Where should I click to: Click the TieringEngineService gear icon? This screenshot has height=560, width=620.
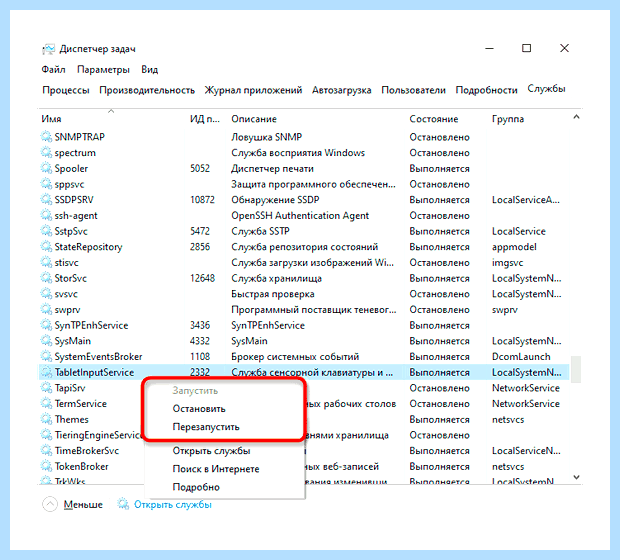coord(46,435)
